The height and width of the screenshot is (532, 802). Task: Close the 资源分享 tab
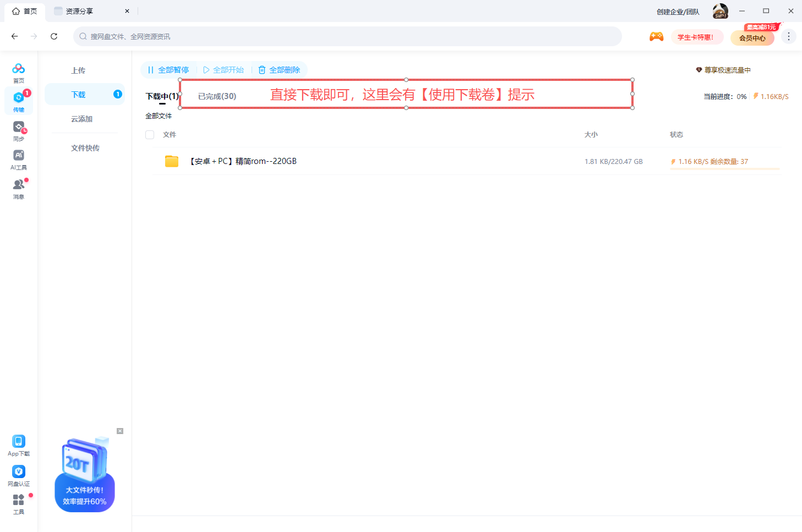pos(127,11)
